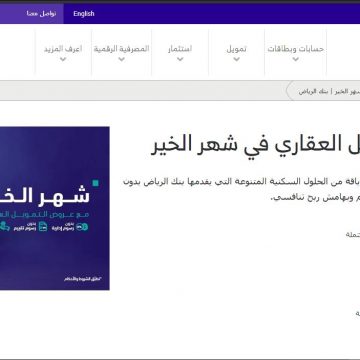Expand chevron under حسابات وبطاقات
This screenshot has height=360, width=360.
click(296, 59)
